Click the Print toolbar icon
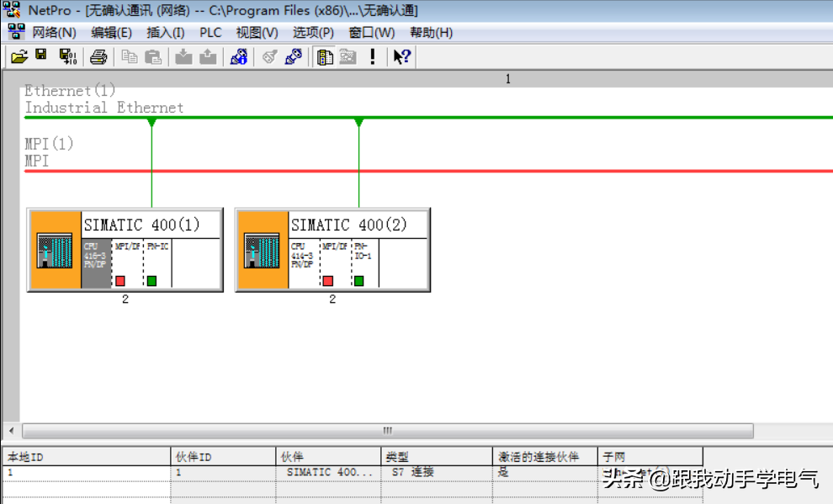Image resolution: width=833 pixels, height=504 pixels. click(98, 56)
